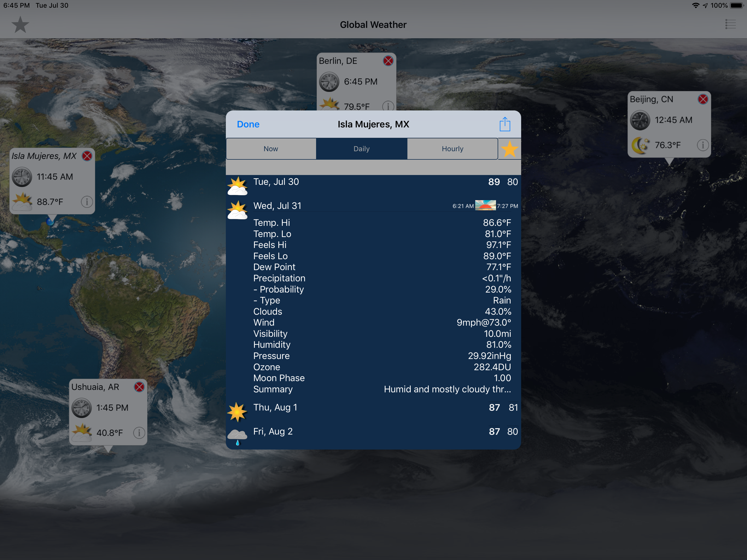Open info for Ushuaia 40.8°F

tap(139, 433)
